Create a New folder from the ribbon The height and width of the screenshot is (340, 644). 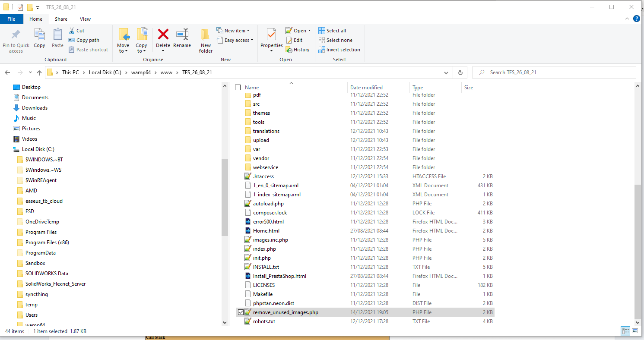coord(206,41)
